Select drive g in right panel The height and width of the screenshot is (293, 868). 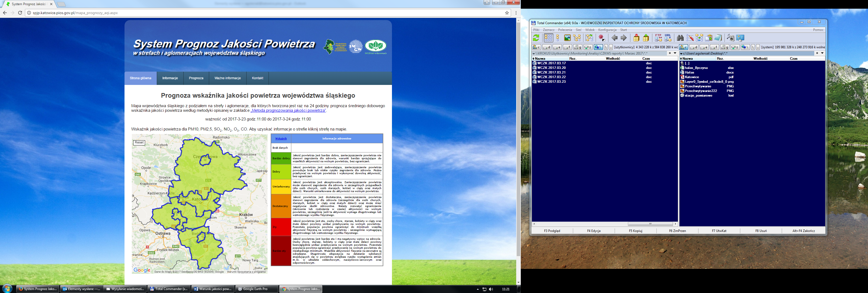tap(725, 47)
